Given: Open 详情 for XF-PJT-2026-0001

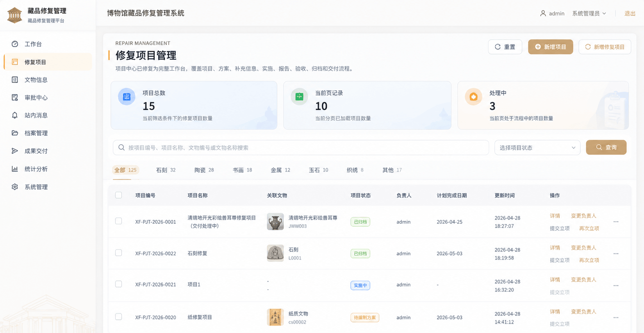Looking at the screenshot, I should (555, 216).
